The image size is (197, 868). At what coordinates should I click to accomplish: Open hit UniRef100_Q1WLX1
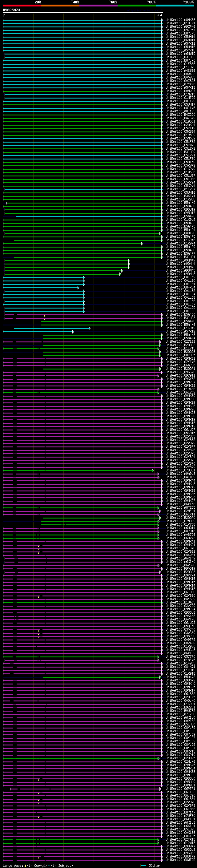click(x=180, y=23)
